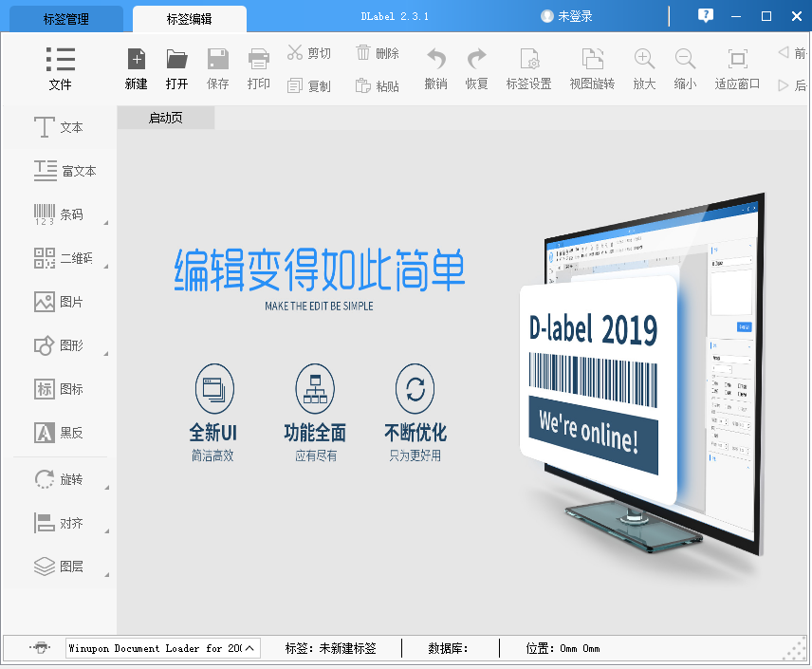Create a new label with 新建
Screen dimensions: 812x669
(x=137, y=69)
